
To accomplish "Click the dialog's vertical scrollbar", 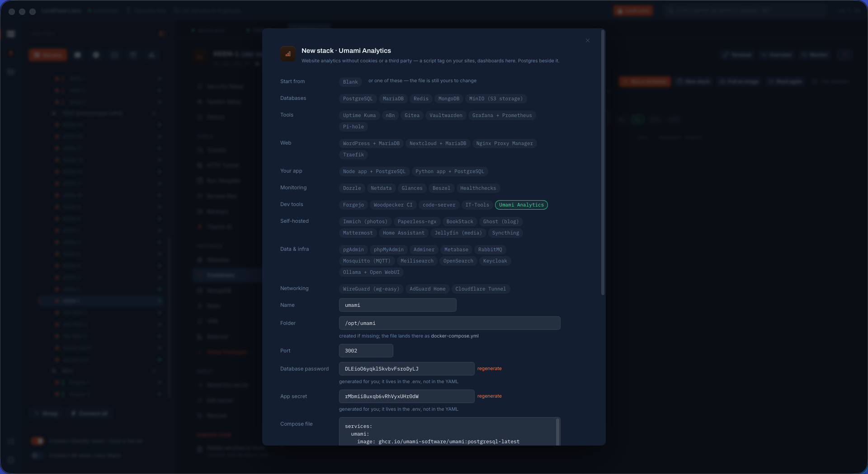I will click(x=603, y=163).
